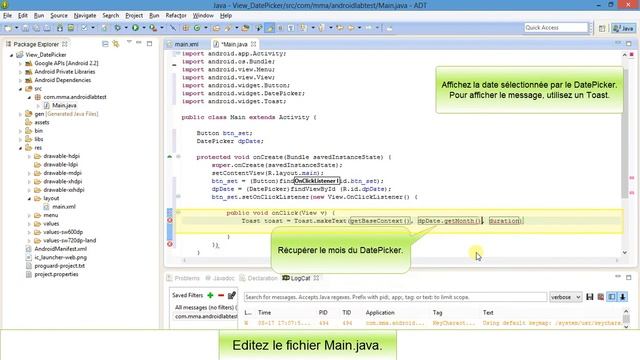640x360 pixels.
Task: Switch to the Java perspective button
Action: (x=623, y=28)
